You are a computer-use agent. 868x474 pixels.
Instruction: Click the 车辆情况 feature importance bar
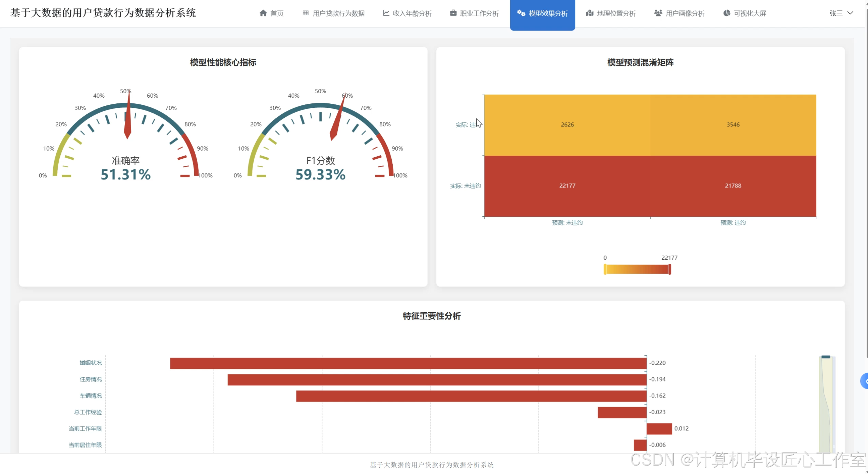click(x=471, y=396)
